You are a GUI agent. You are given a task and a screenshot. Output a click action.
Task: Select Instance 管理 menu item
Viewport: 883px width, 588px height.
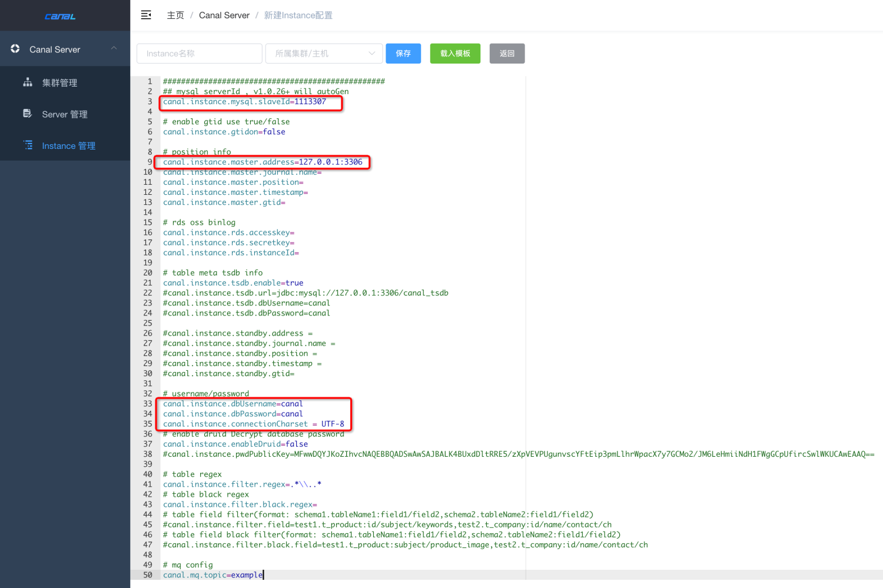pyautogui.click(x=65, y=145)
